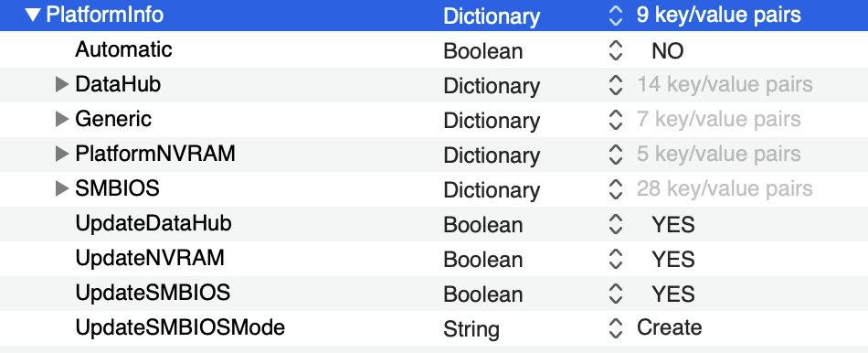Collapse the PlatformInfo dictionary
This screenshot has height=353, width=868.
point(33,16)
